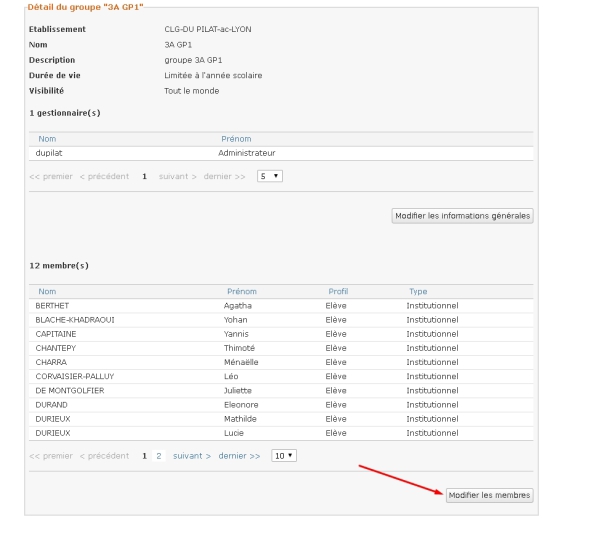Screen dimensions: 611x533
Task: Open the members page-size dropdown showing 10
Action: pos(284,455)
